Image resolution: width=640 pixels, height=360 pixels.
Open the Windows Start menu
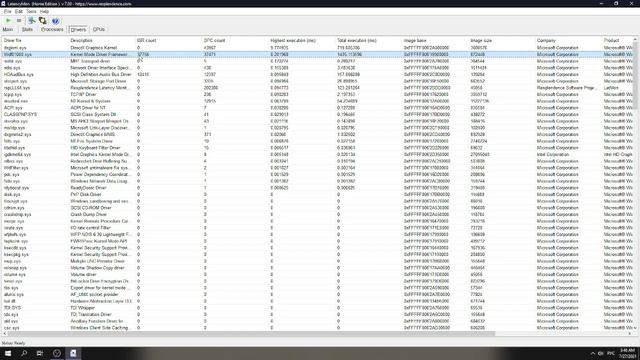pyautogui.click(x=8, y=353)
